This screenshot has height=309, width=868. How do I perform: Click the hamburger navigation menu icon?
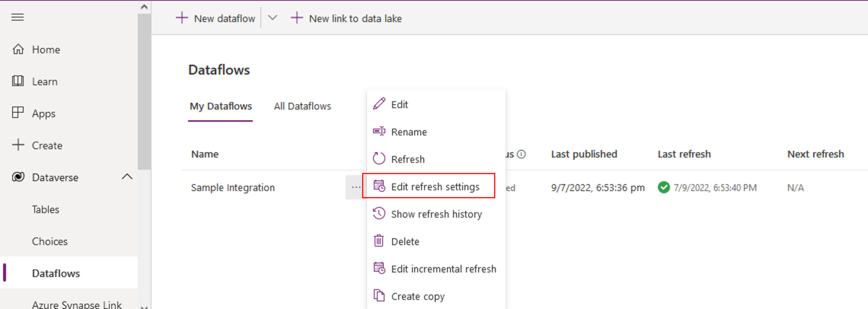click(18, 17)
